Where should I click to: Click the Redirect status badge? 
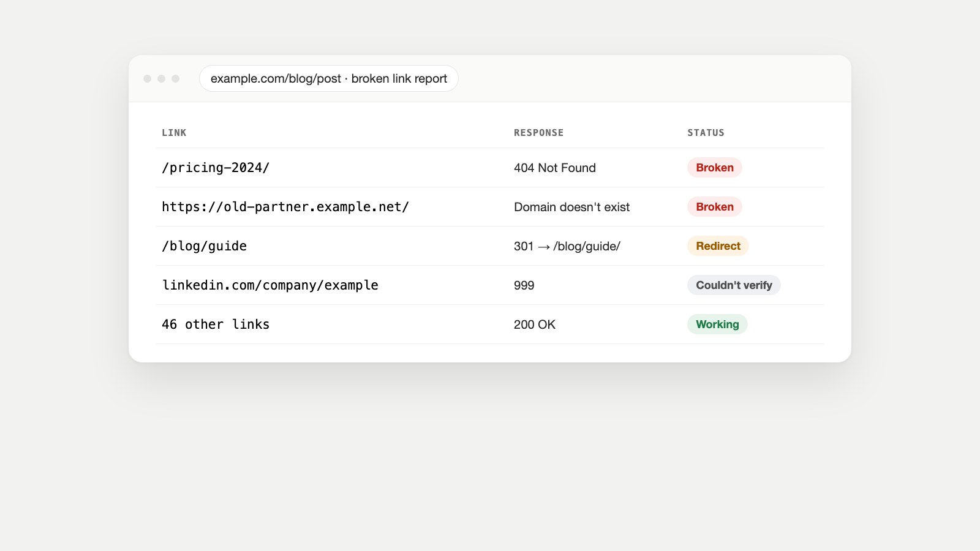click(x=718, y=246)
